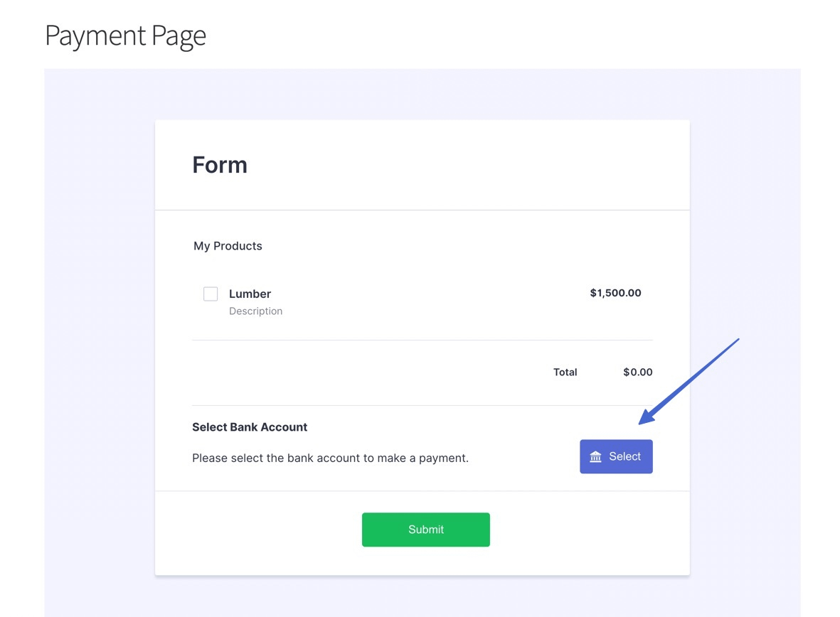Click the divider line above Select Bank Account
The image size is (840, 617).
coord(422,406)
